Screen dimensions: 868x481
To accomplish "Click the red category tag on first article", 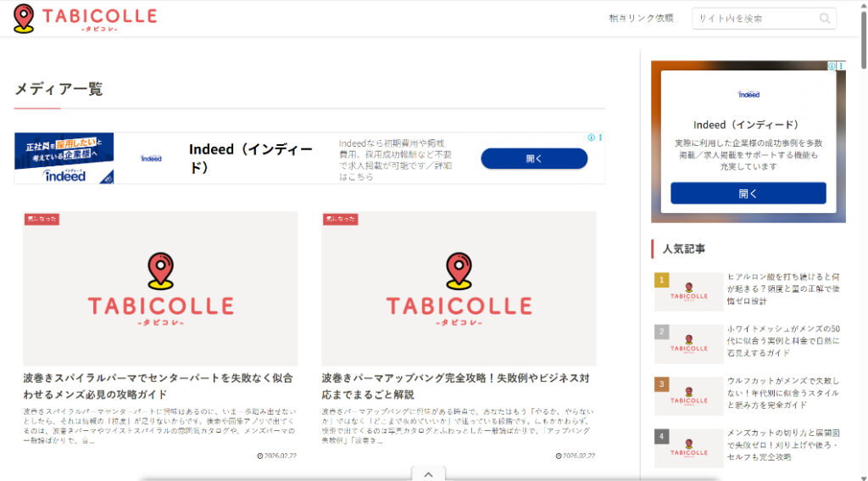I will 42,219.
